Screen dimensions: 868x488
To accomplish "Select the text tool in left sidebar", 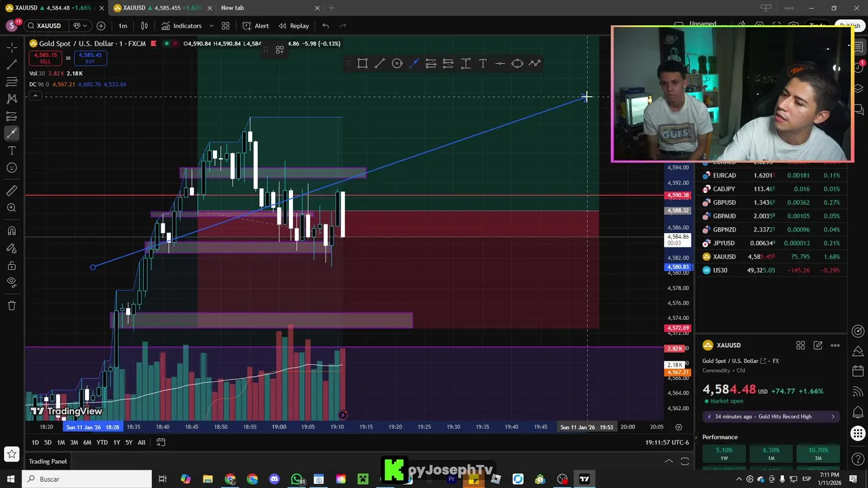I will tap(12, 150).
